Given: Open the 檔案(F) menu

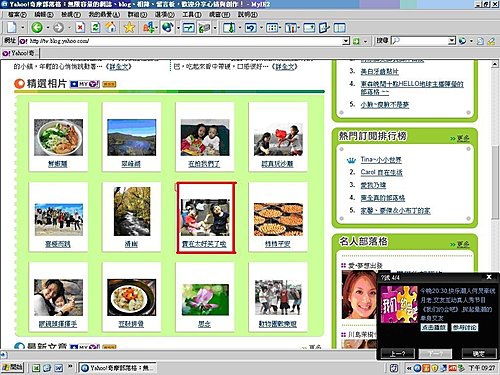Looking at the screenshot, I should click(17, 15).
